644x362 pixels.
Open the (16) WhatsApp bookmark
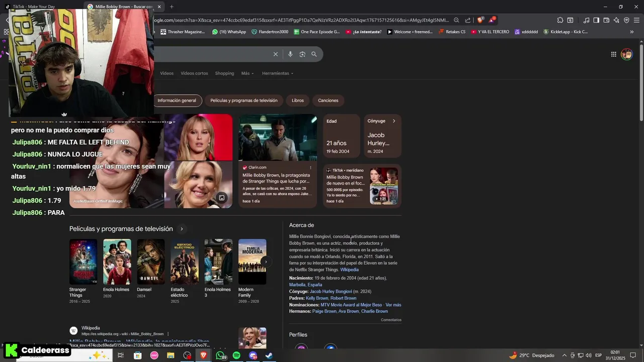coord(229,32)
